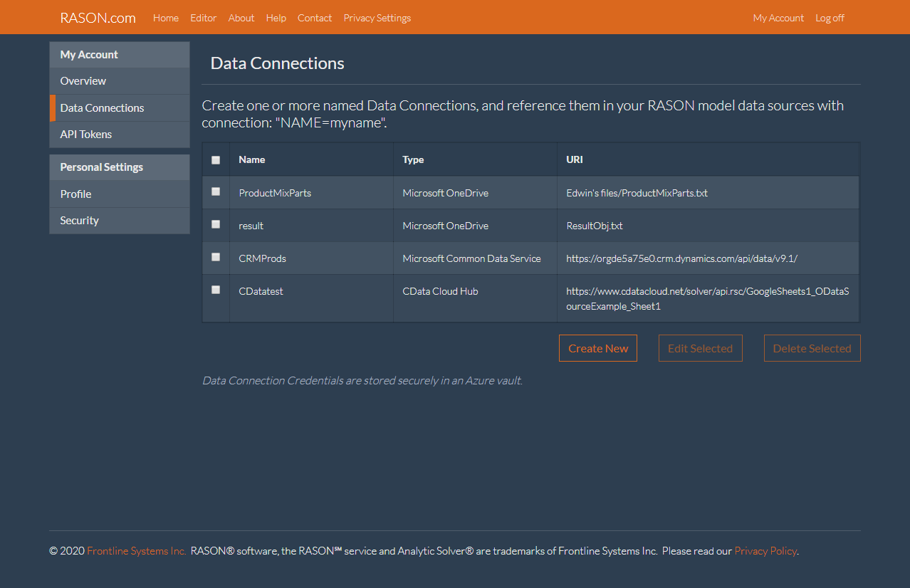Select Data Connections in the sidebar

tap(103, 108)
